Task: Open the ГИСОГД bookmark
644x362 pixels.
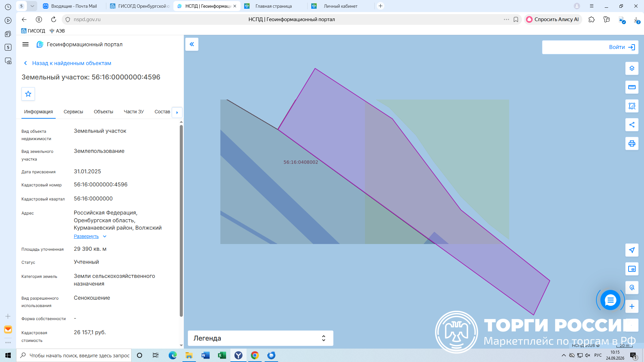Action: click(33, 31)
